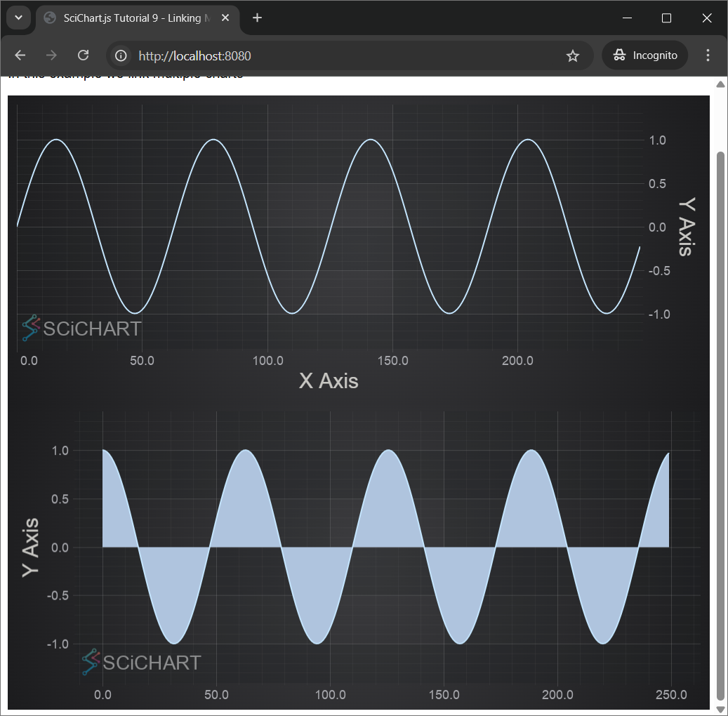The width and height of the screenshot is (728, 716).
Task: Open a new tab with plus icon
Action: (x=258, y=18)
